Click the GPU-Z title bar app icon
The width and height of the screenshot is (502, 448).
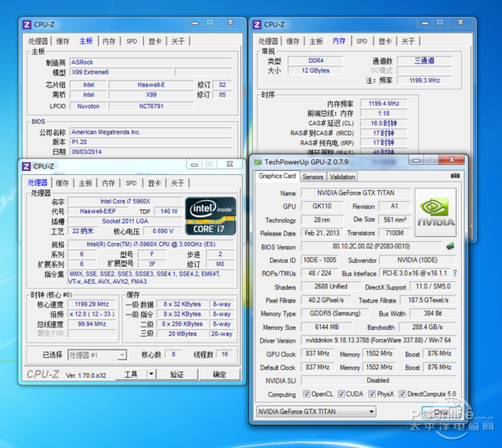pyautogui.click(x=259, y=162)
